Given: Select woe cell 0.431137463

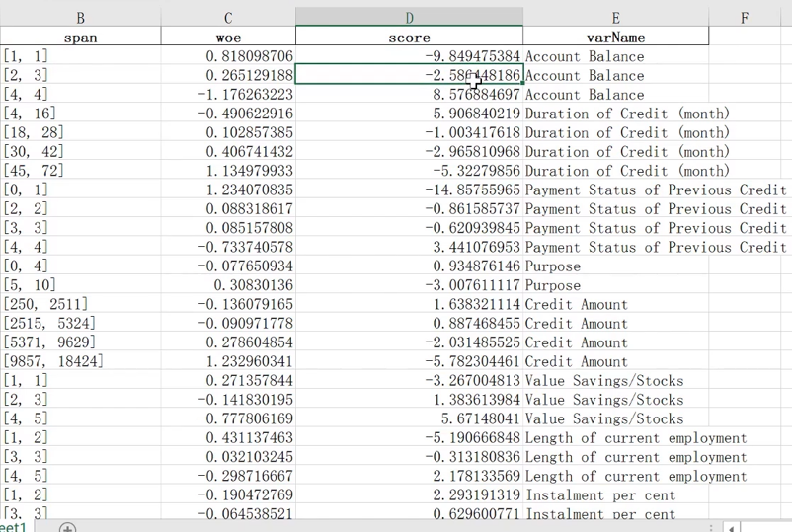Looking at the screenshot, I should point(228,437).
